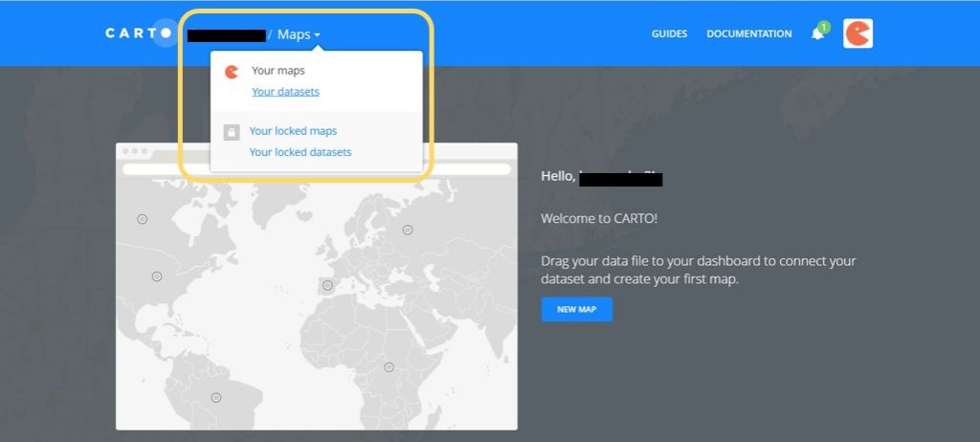Image resolution: width=980 pixels, height=442 pixels.
Task: Open the user avatar menu
Action: click(x=857, y=33)
